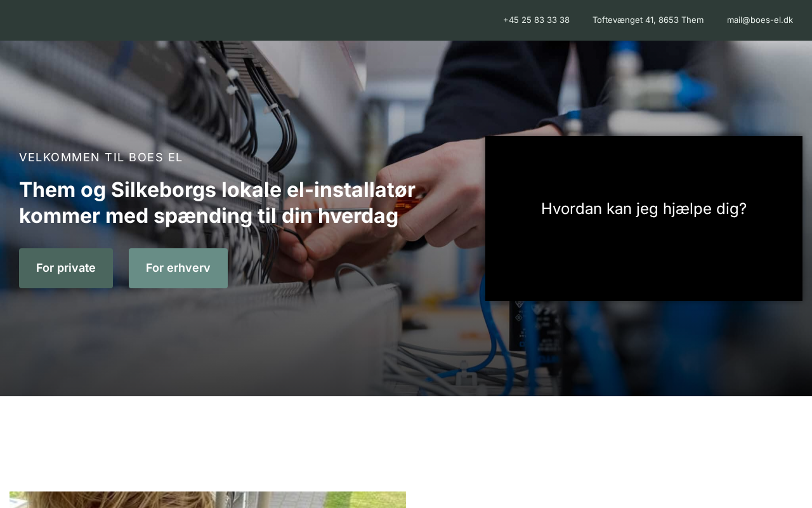
Task: Click the blank white section below the hero
Action: click(x=406, y=443)
